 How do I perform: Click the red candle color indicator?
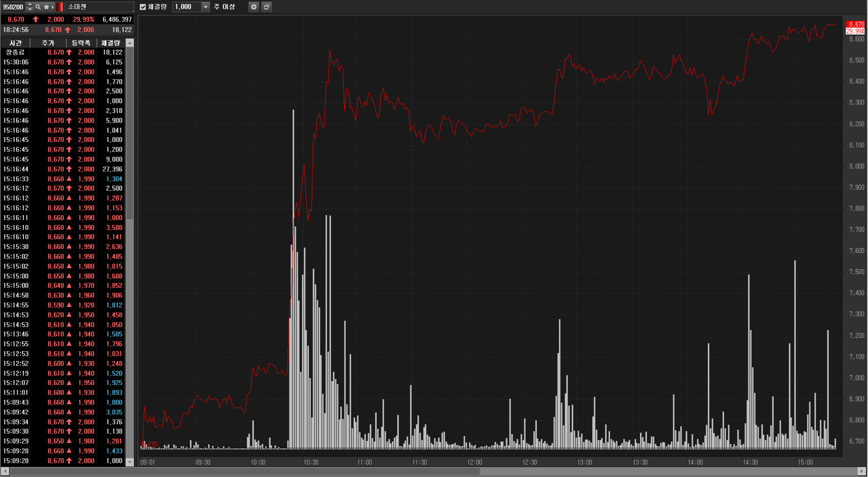tap(60, 7)
